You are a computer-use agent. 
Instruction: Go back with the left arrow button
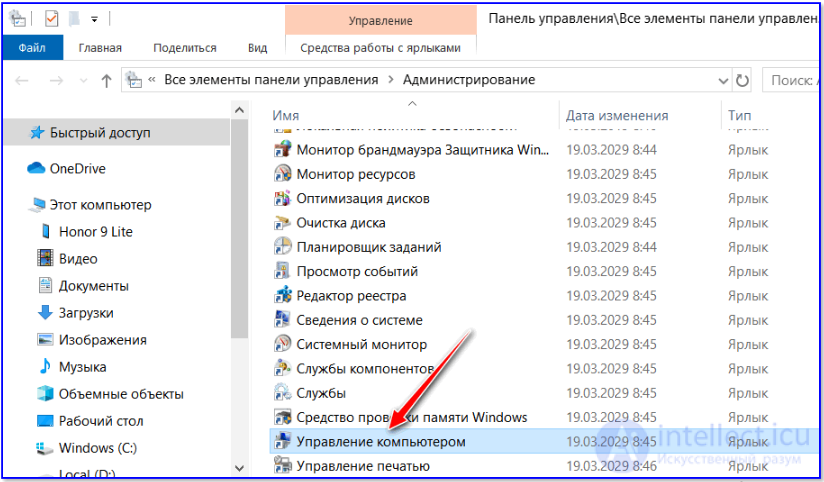[x=22, y=80]
